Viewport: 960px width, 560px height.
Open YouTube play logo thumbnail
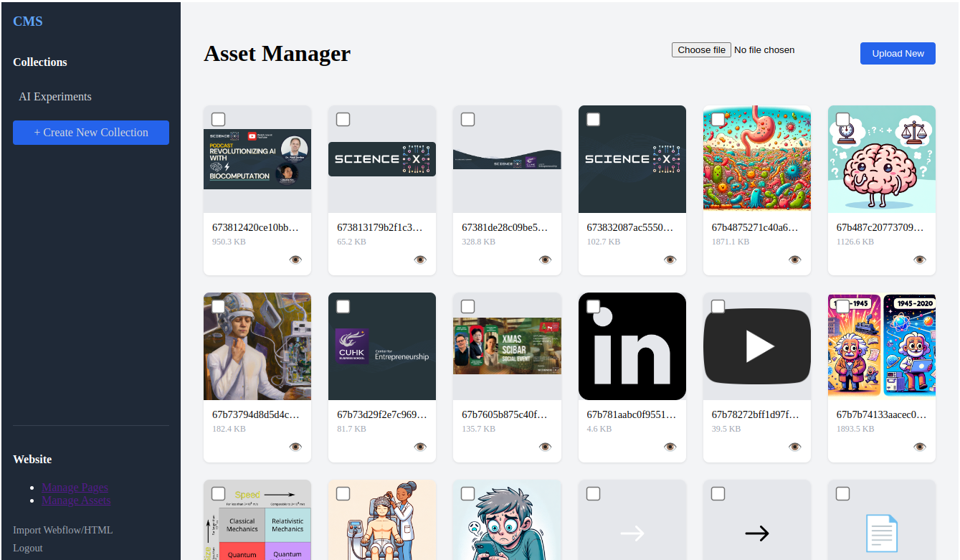757,346
